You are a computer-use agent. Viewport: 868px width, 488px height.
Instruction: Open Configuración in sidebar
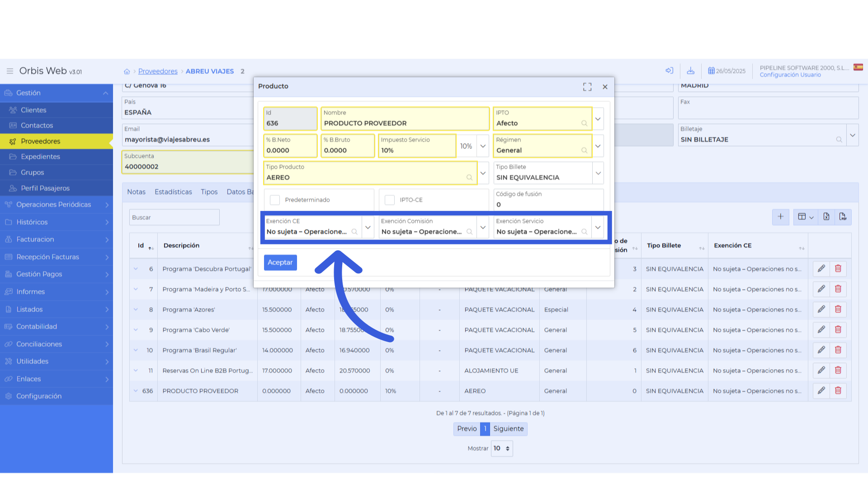point(57,396)
